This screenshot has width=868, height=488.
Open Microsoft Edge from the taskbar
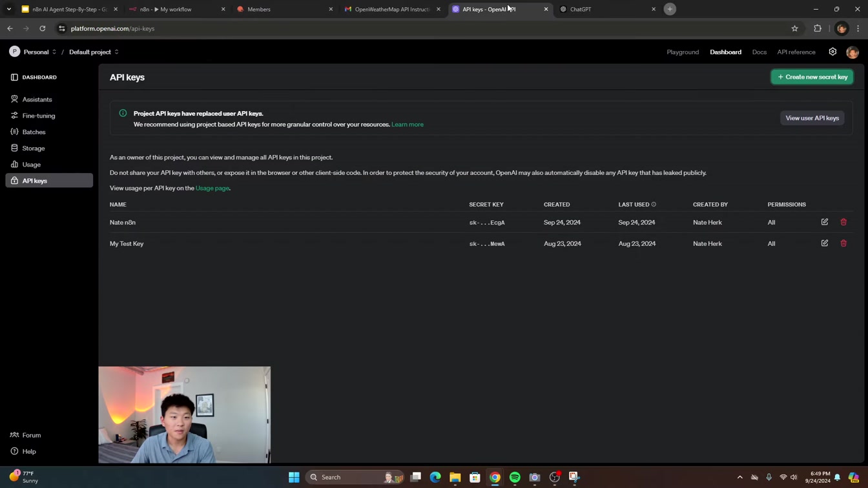435,477
